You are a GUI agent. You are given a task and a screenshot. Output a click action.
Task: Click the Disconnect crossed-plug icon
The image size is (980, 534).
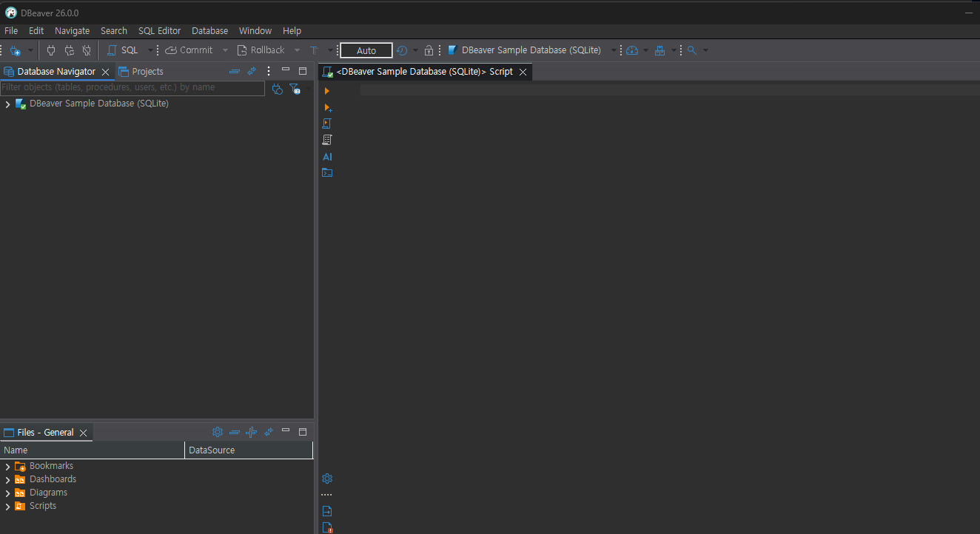(87, 50)
